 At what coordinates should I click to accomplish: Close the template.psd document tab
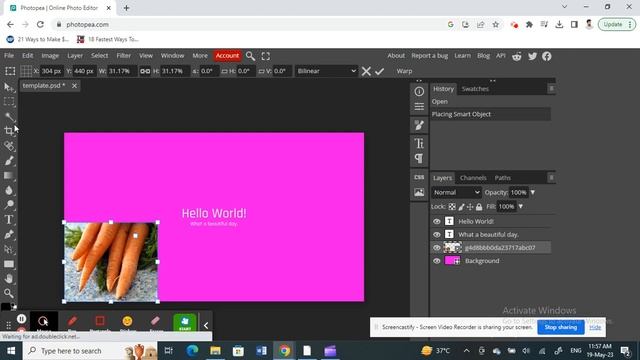pos(74,86)
